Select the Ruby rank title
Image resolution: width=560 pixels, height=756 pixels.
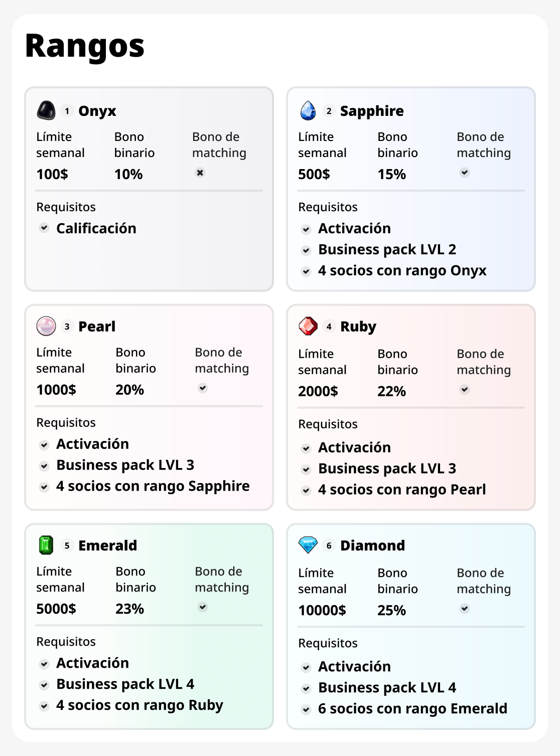coord(358,327)
